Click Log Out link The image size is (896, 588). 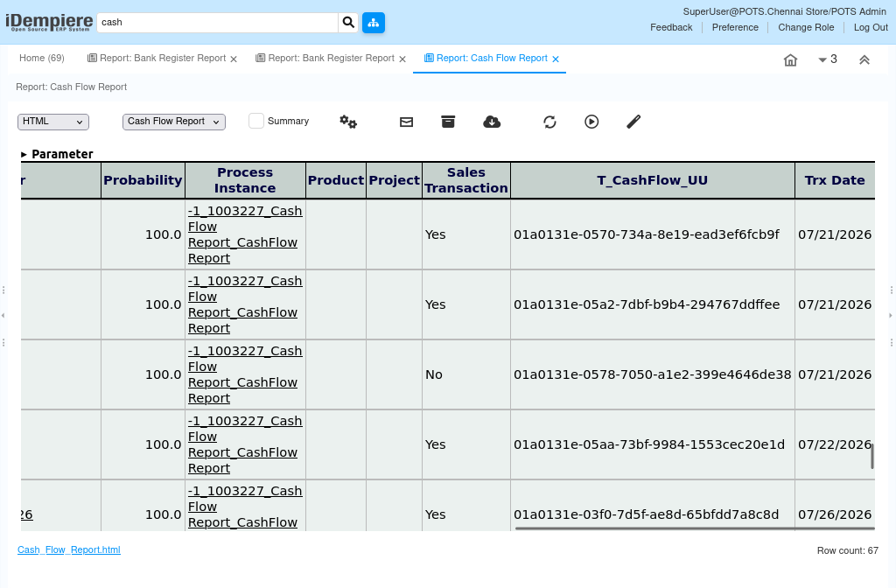click(871, 27)
